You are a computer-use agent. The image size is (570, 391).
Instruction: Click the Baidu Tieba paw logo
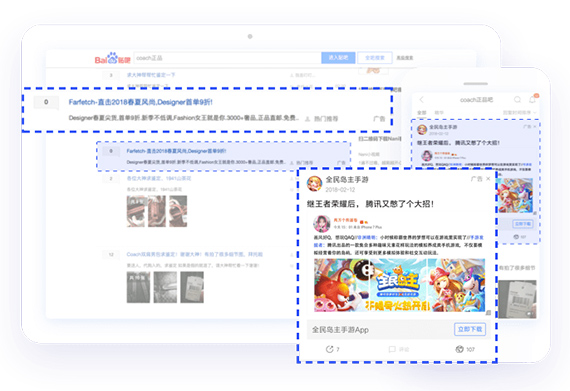point(113,58)
